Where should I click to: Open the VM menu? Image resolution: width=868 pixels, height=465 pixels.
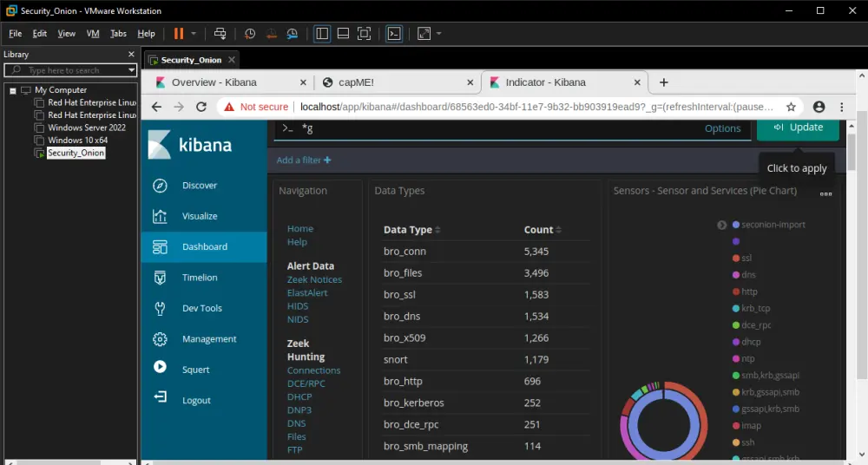(93, 34)
